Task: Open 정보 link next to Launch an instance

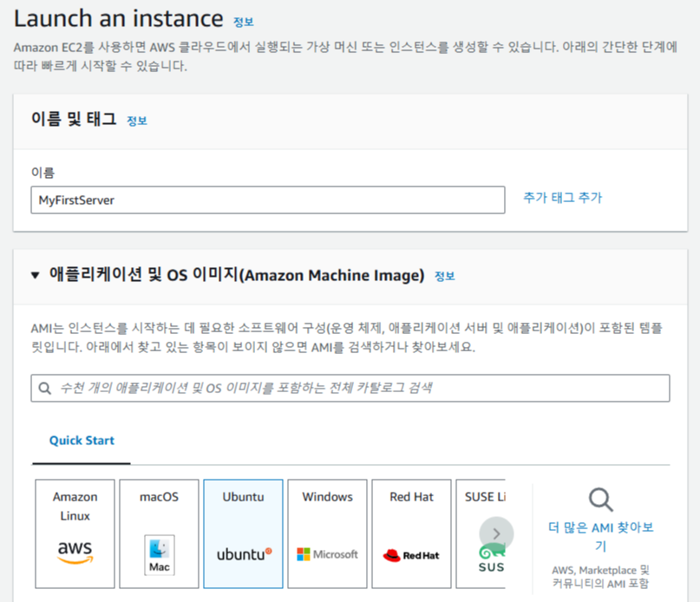Action: (244, 22)
